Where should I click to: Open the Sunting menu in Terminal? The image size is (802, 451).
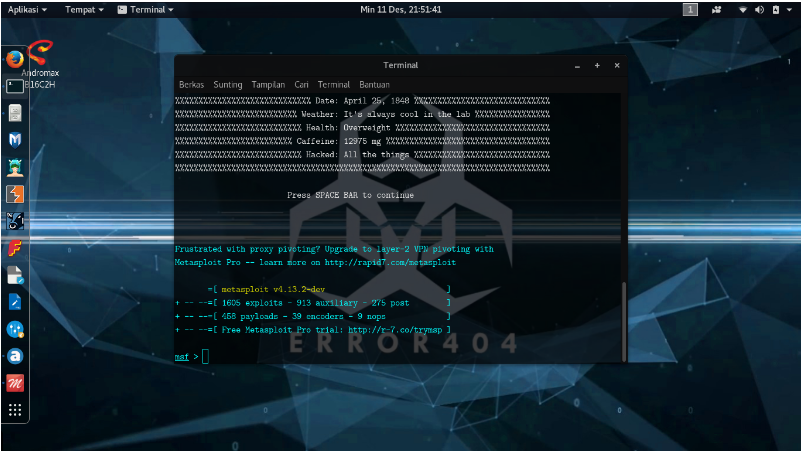[228, 85]
